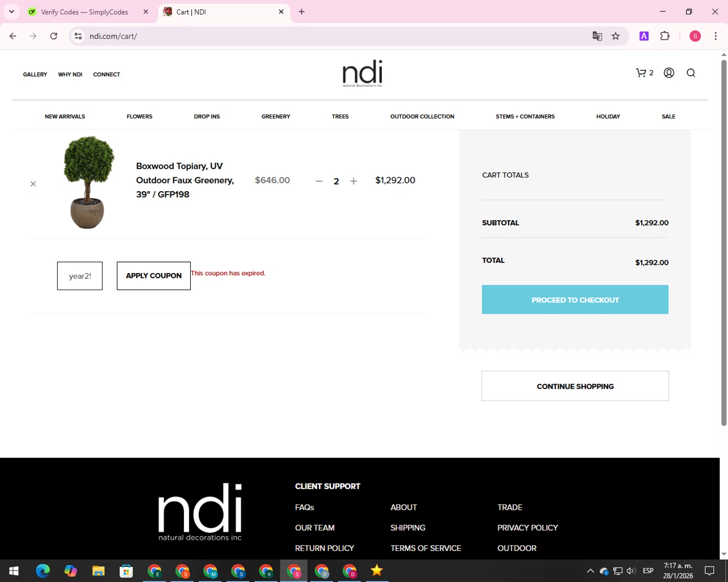Open the Return Policy footer link

(324, 548)
